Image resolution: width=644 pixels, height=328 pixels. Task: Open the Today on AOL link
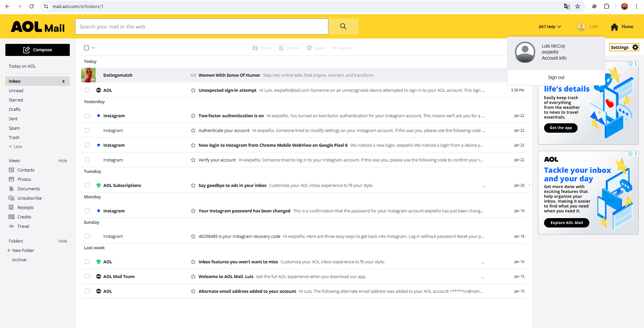pyautogui.click(x=22, y=66)
